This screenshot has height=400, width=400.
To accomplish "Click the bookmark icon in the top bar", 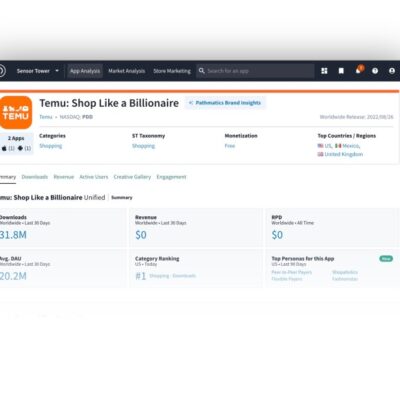I will click(x=341, y=71).
